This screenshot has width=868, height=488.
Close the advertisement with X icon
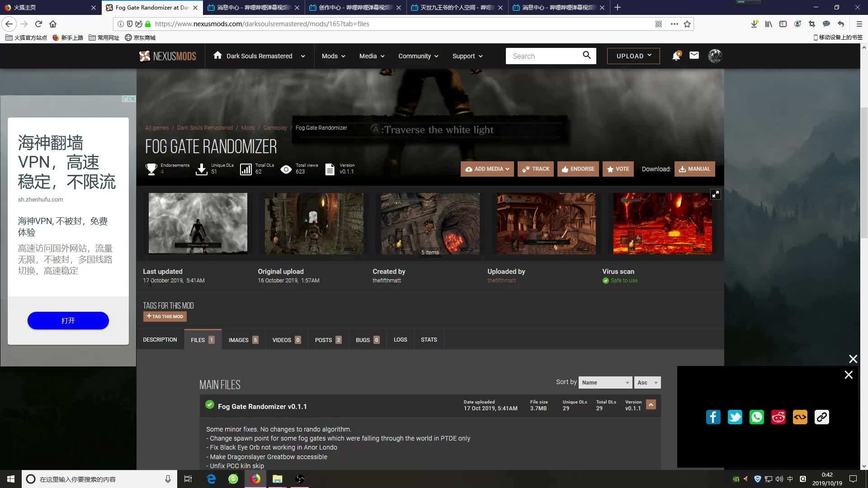[x=132, y=99]
